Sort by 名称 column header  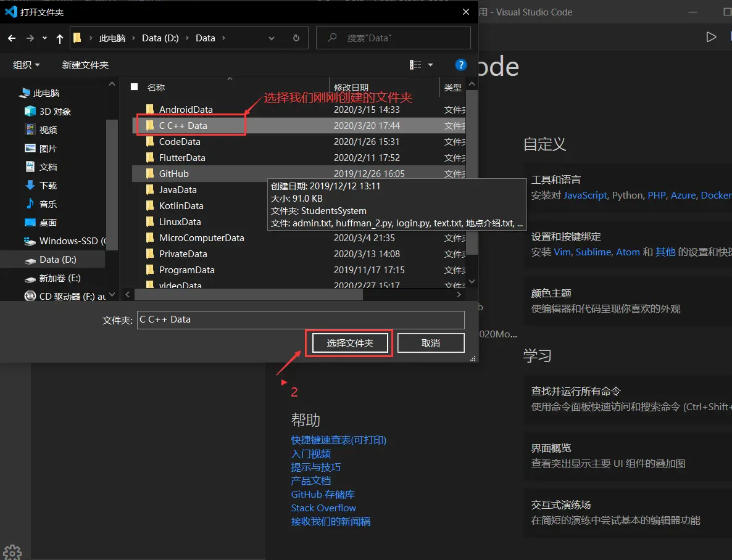[156, 87]
